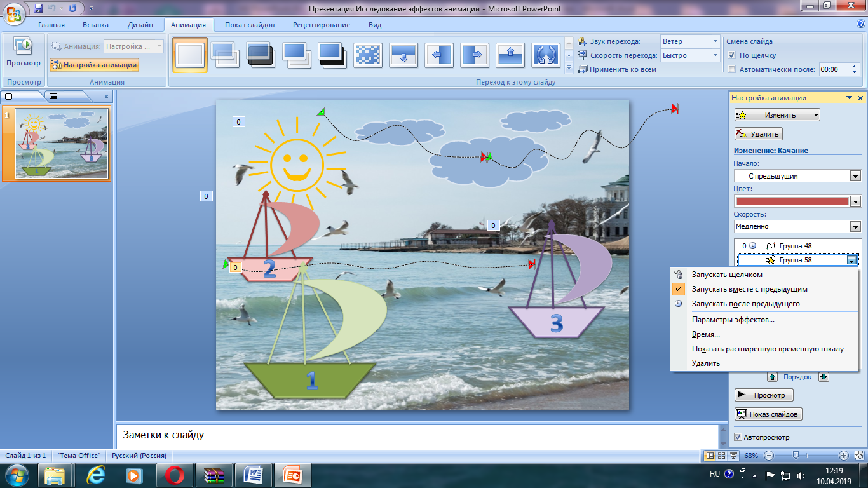Enable 'Автоматически после' checkbox
Image resolution: width=868 pixels, height=488 pixels.
[x=732, y=69]
